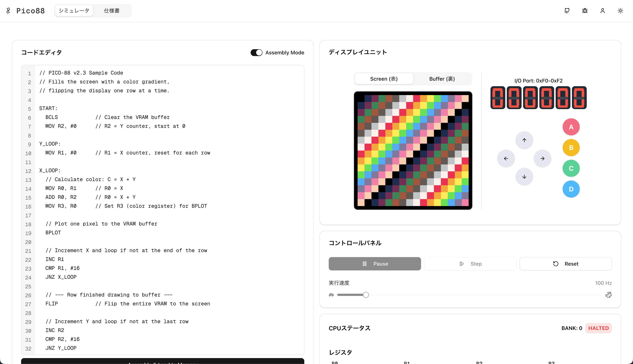This screenshot has width=633, height=364.
Task: Click the Pico88 logo icon
Action: click(9, 11)
